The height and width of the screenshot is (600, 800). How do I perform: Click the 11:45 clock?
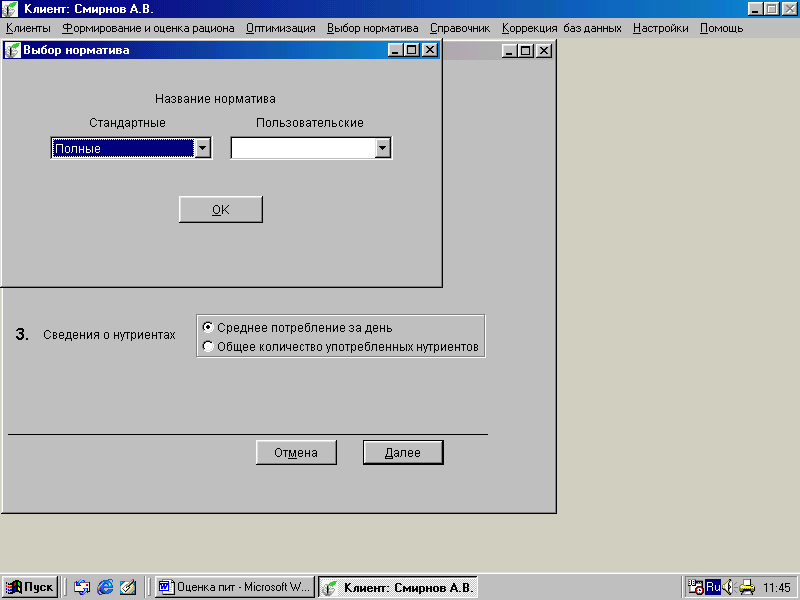pyautogui.click(x=777, y=588)
